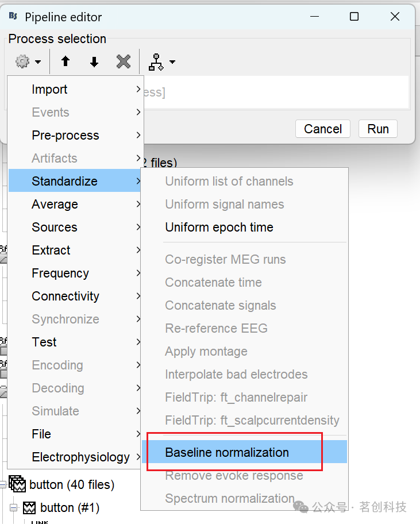420x524 pixels.
Task: Click Apply montage
Action: pyautogui.click(x=245, y=351)
